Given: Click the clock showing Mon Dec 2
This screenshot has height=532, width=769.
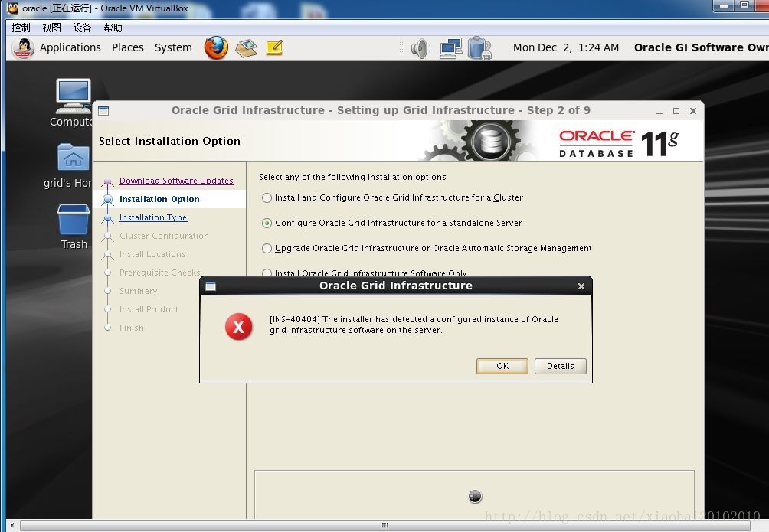Looking at the screenshot, I should click(x=566, y=47).
